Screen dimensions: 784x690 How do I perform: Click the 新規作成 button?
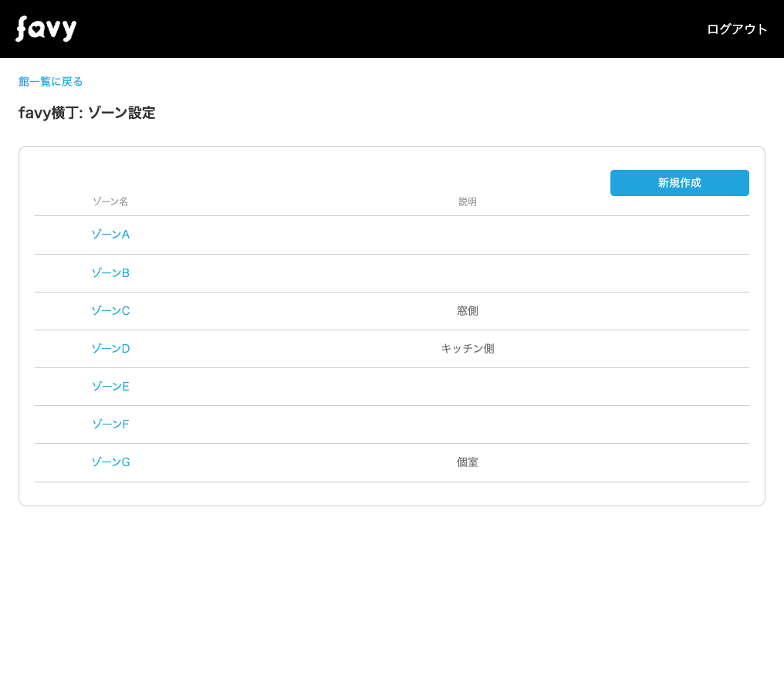pyautogui.click(x=680, y=183)
